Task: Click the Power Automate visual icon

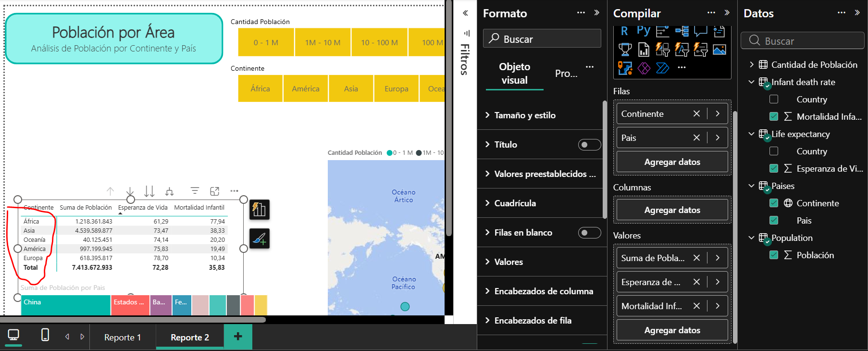Action: [662, 68]
